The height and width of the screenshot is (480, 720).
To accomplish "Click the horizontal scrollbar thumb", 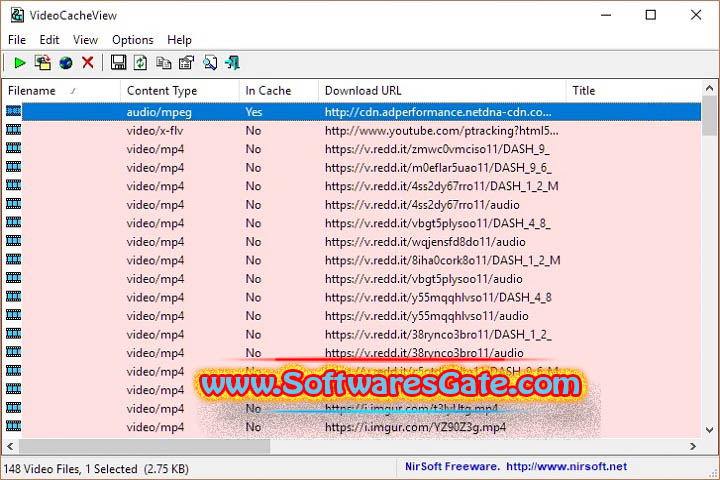I will point(144,446).
